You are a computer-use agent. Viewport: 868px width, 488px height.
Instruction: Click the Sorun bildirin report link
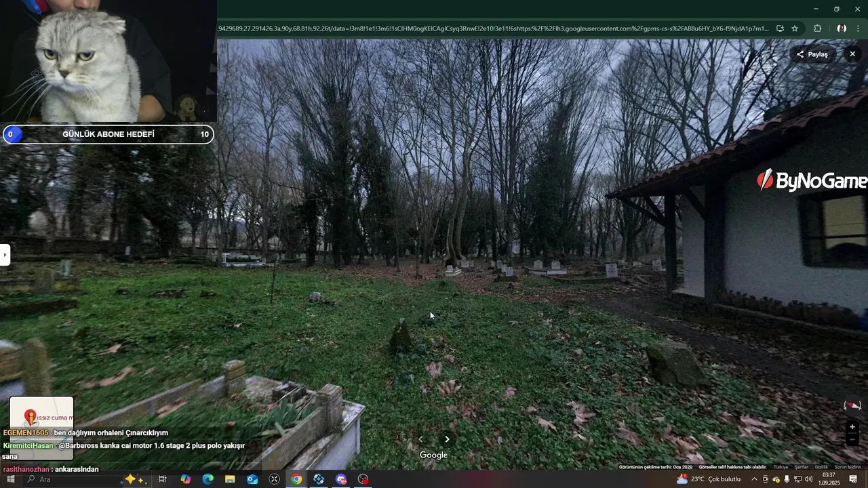pos(848,467)
